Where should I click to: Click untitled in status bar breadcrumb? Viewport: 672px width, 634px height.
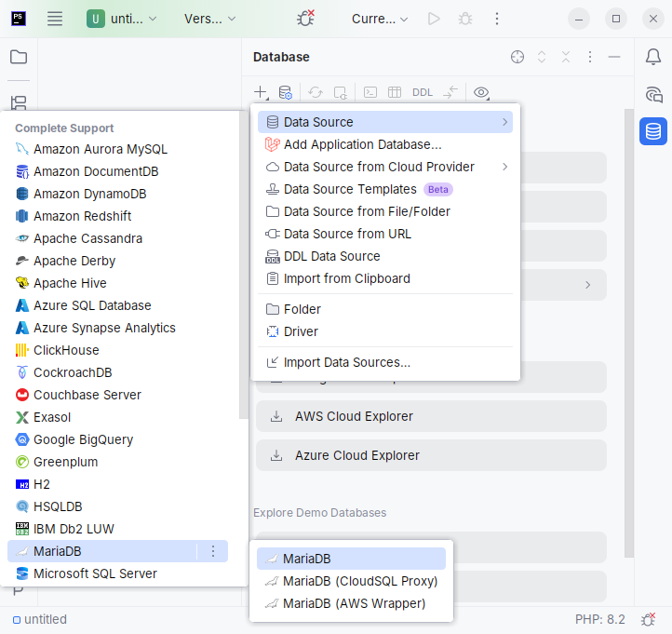40,619
